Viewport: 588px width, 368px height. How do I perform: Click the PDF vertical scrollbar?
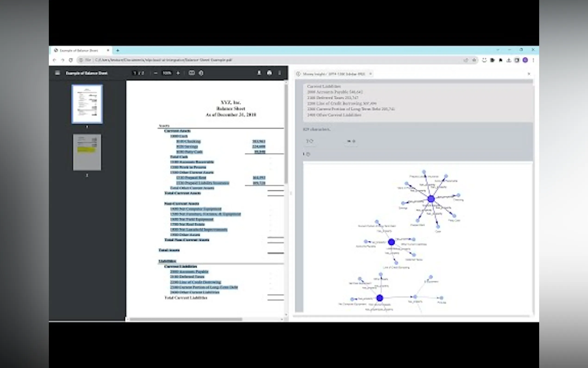[x=286, y=134]
